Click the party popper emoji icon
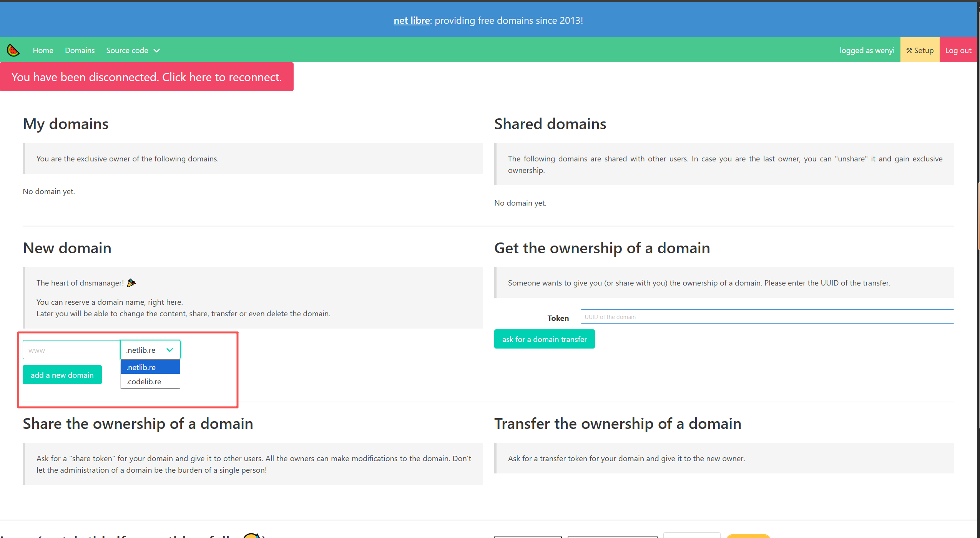Image resolution: width=980 pixels, height=538 pixels. coord(131,282)
